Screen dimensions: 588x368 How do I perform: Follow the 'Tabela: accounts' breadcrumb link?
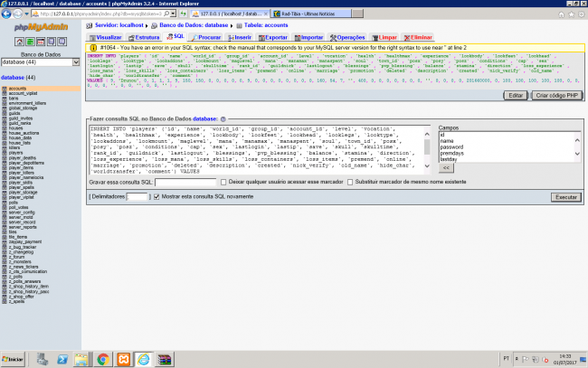coord(266,25)
